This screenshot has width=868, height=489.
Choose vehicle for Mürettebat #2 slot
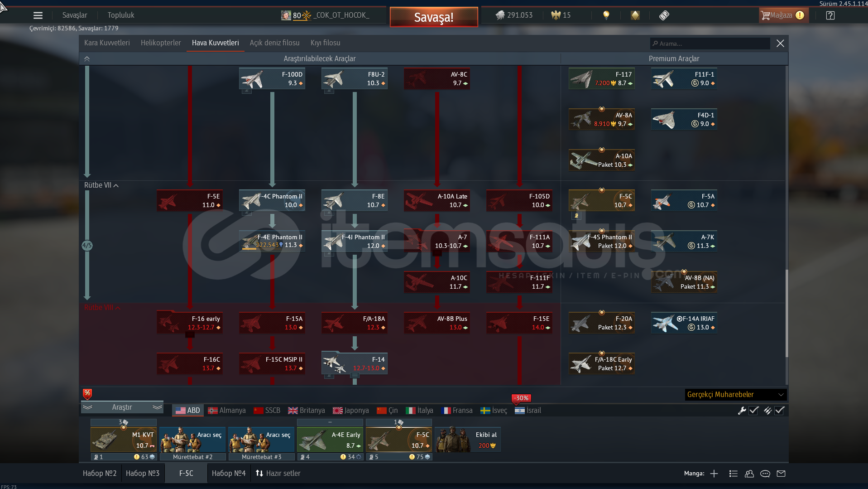192,440
